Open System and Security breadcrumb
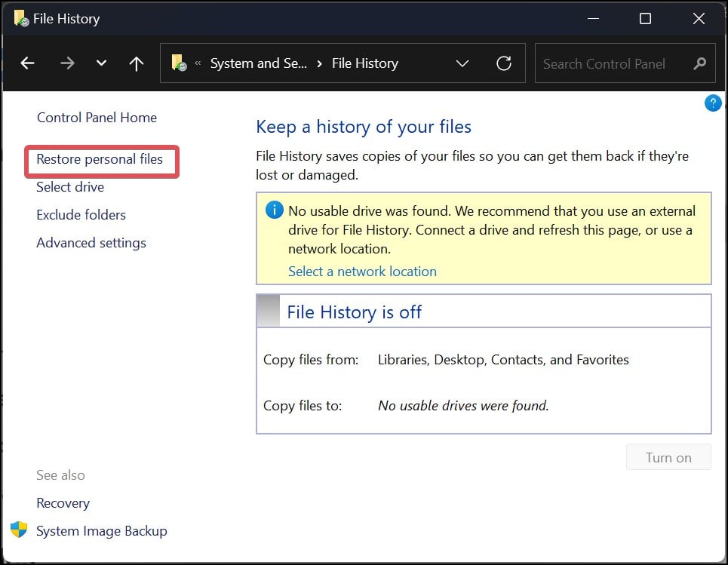The height and width of the screenshot is (565, 728). pos(258,63)
